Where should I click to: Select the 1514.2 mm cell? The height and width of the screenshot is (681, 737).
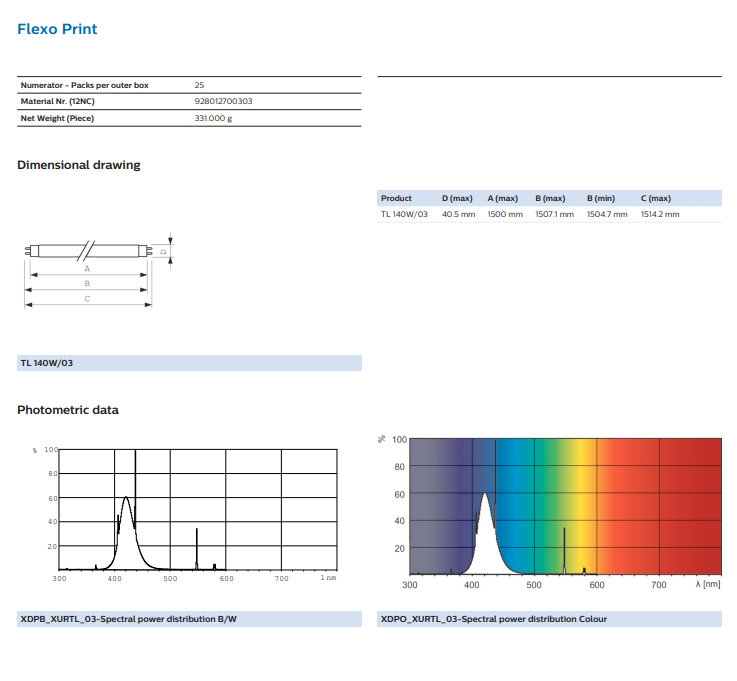[x=660, y=214]
